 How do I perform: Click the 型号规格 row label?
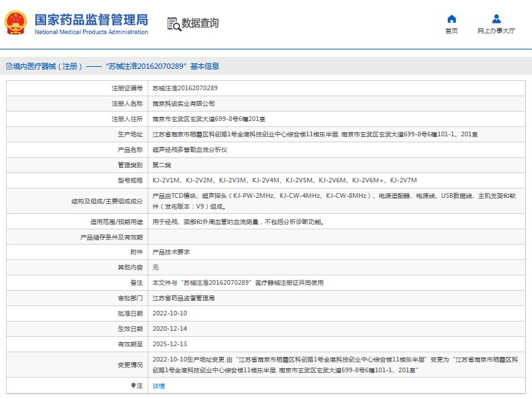click(130, 180)
